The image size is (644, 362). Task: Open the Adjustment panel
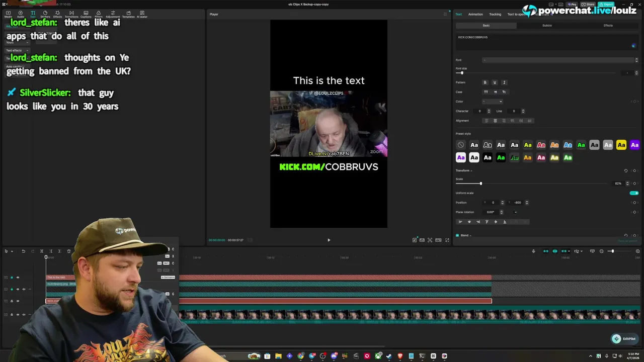point(113,14)
